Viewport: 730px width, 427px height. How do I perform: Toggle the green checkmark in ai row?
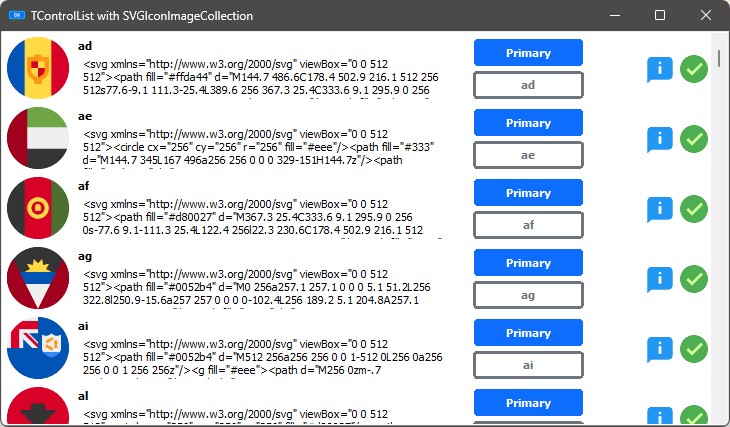coord(694,349)
